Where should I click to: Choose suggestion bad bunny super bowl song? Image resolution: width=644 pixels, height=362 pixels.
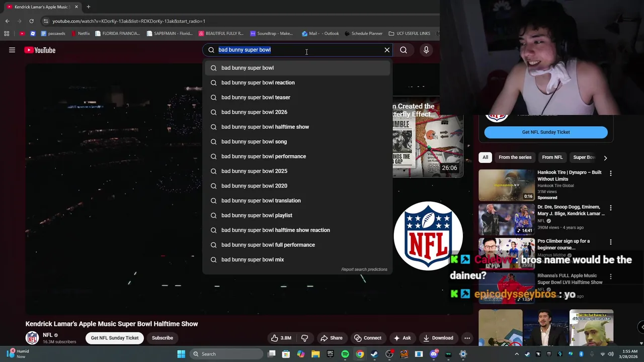point(297,142)
